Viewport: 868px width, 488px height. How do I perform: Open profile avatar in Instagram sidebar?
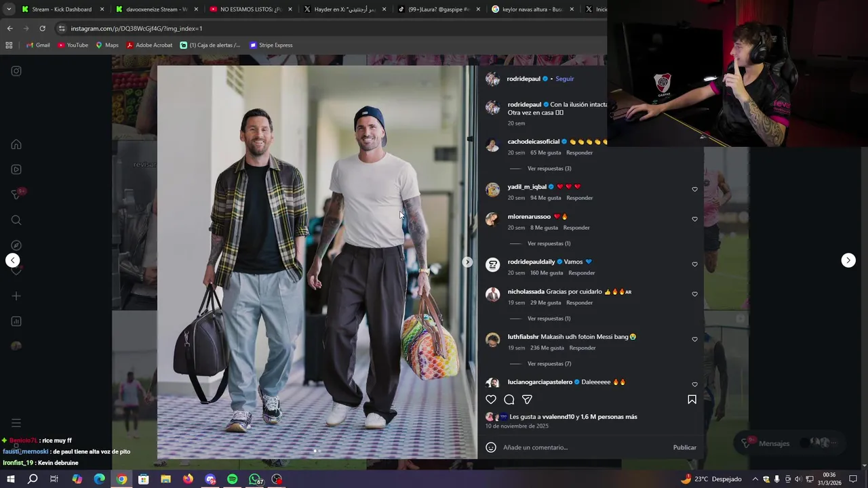(16, 346)
